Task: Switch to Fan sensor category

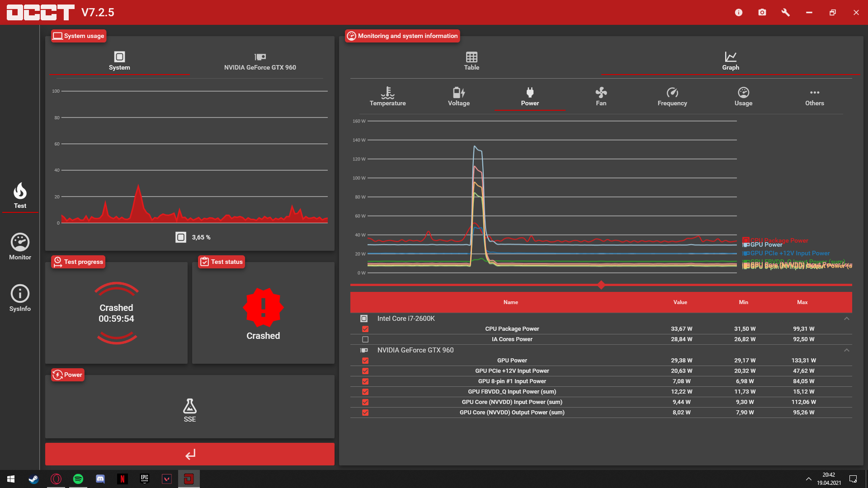Action: (601, 97)
